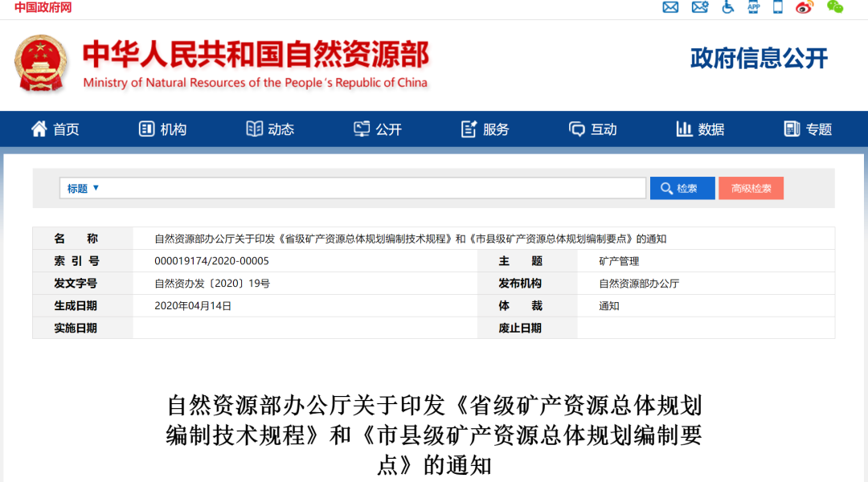Click the 主题 label cell
868x482 pixels.
pyautogui.click(x=527, y=260)
